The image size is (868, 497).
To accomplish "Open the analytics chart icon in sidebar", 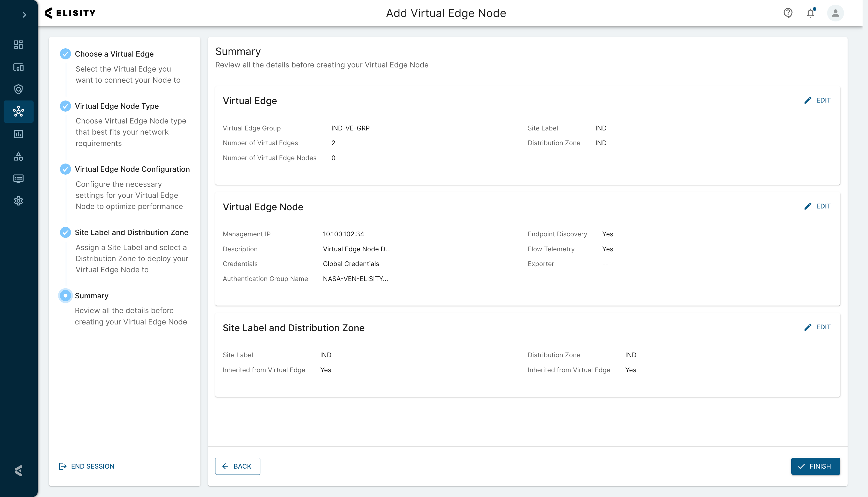I will pos(18,134).
